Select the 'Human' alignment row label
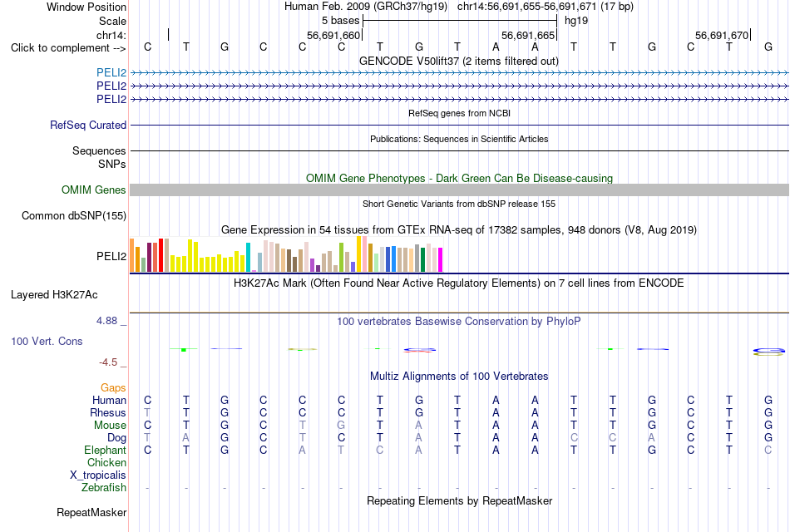Viewport: 790px width, 532px height. pos(109,401)
